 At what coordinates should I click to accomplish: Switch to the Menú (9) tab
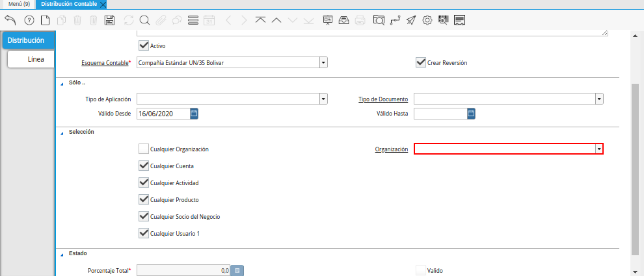(x=19, y=4)
